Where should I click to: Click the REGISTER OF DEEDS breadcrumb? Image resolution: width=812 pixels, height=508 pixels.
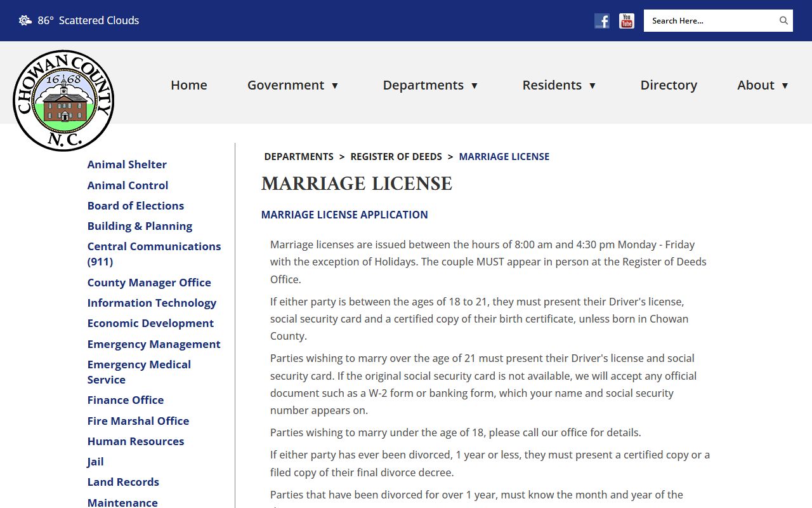point(396,157)
